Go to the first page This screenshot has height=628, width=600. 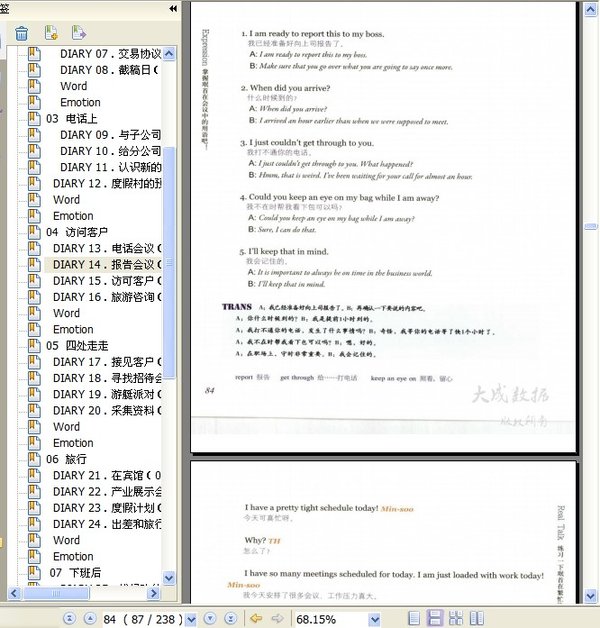(x=70, y=618)
